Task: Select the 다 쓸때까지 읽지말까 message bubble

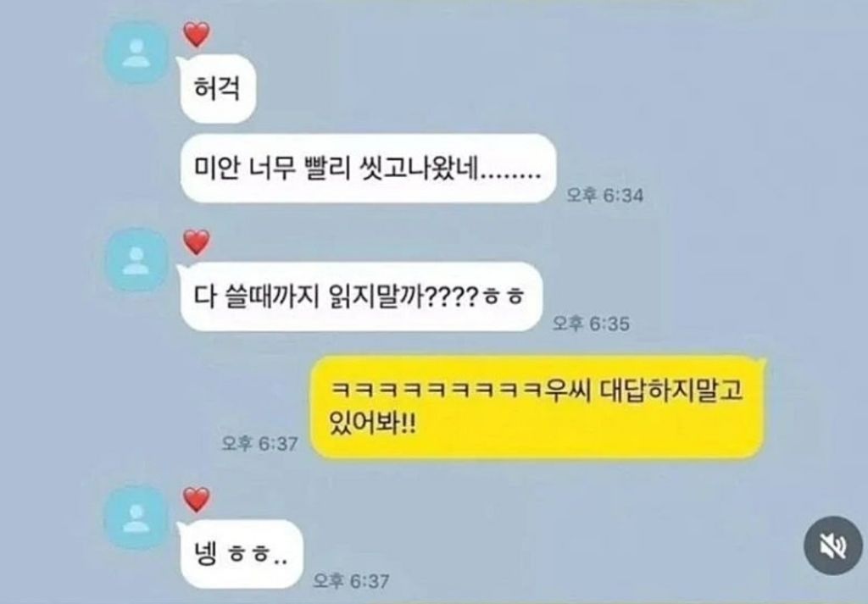Action: tap(361, 296)
